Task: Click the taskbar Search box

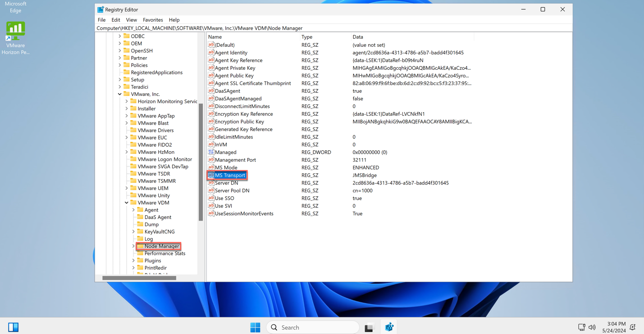Action: (313, 327)
